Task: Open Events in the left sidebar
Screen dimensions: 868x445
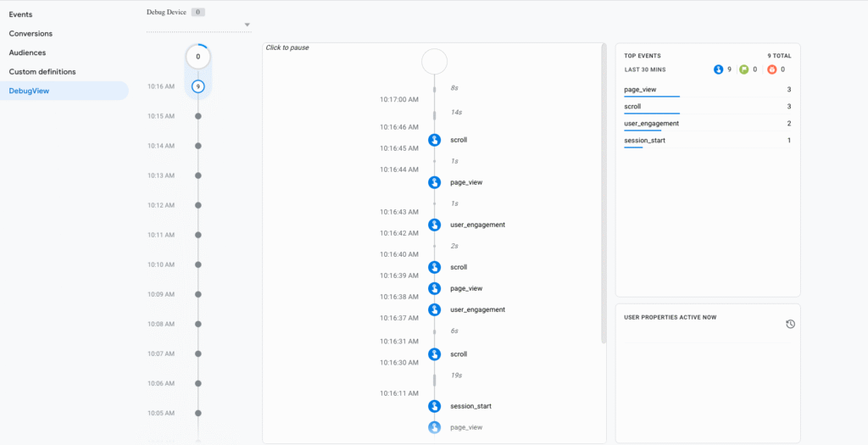Action: [x=21, y=14]
